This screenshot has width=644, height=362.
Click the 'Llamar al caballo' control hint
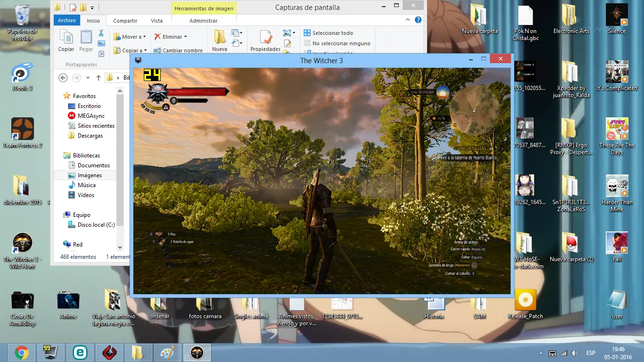(x=460, y=273)
